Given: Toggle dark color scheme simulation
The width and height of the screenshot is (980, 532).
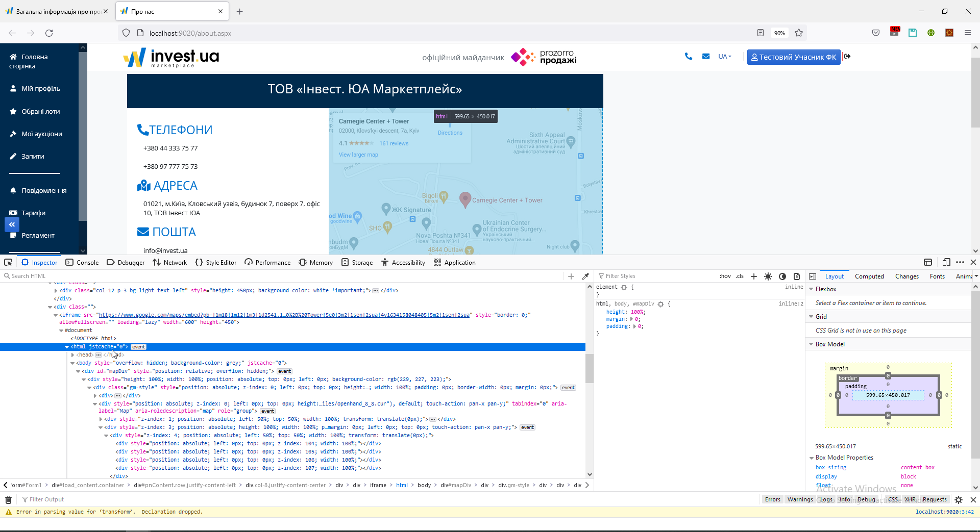Looking at the screenshot, I should (x=782, y=276).
